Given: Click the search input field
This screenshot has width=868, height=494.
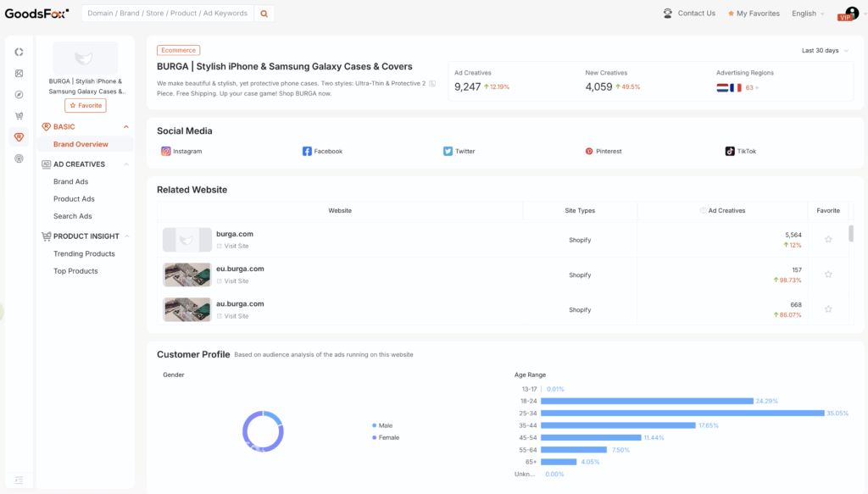Looking at the screenshot, I should [168, 14].
